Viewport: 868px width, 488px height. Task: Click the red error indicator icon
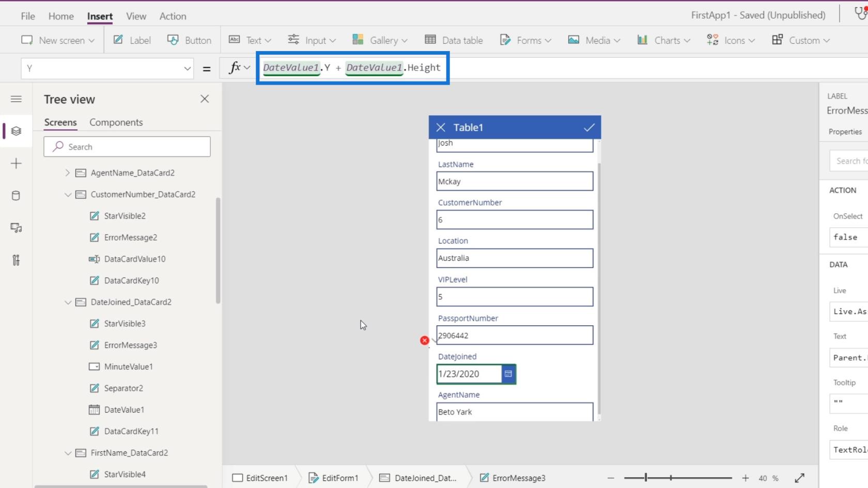pos(424,340)
